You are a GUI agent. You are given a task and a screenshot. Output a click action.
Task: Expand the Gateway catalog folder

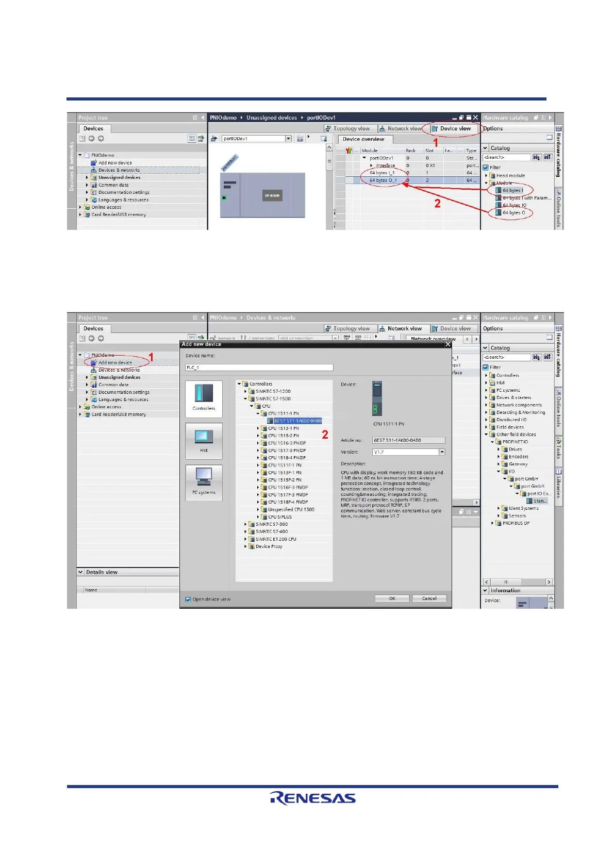[499, 464]
